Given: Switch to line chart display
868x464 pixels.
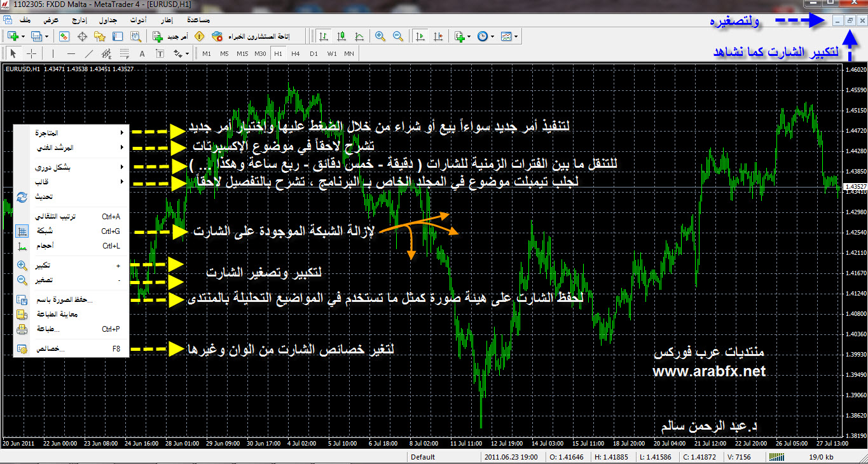Looking at the screenshot, I should (359, 36).
